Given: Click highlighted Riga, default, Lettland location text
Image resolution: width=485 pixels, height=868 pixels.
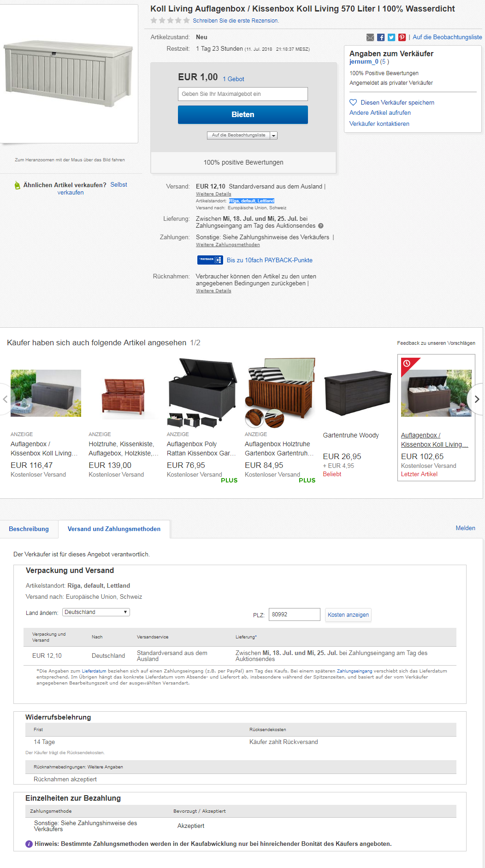Looking at the screenshot, I should 252,201.
